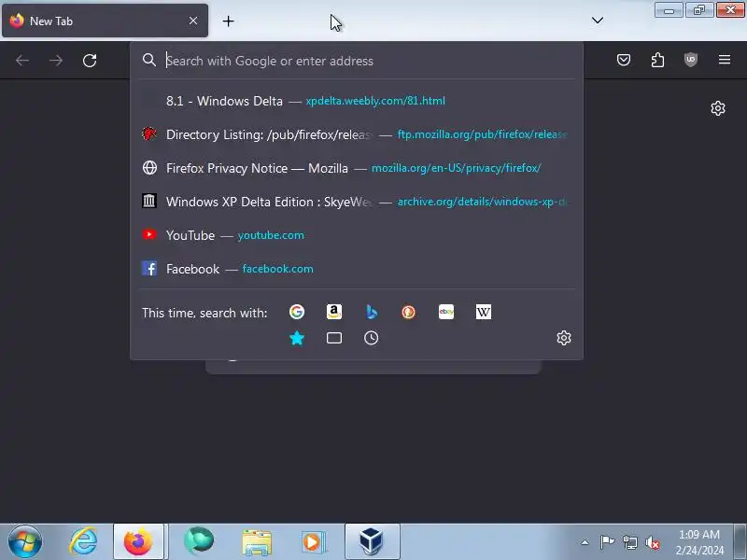Image resolution: width=747 pixels, height=560 pixels.
Task: Open search settings gear in the dropdown
Action: (564, 338)
